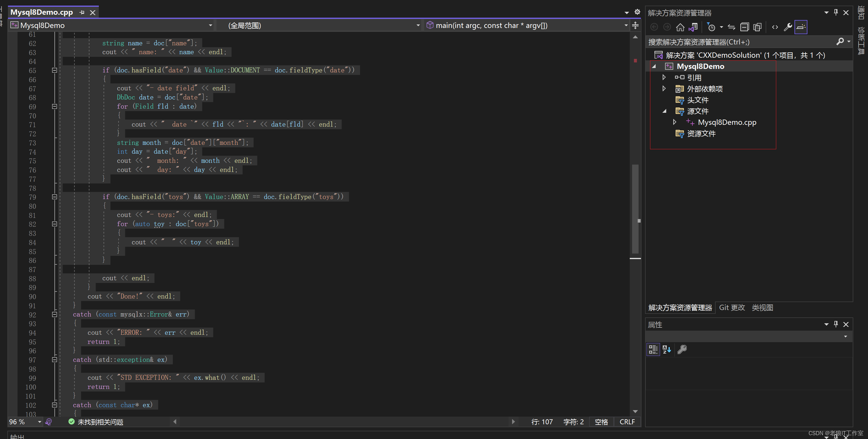868x439 pixels.
Task: Open the 96 % zoom level dropdown
Action: pos(39,422)
